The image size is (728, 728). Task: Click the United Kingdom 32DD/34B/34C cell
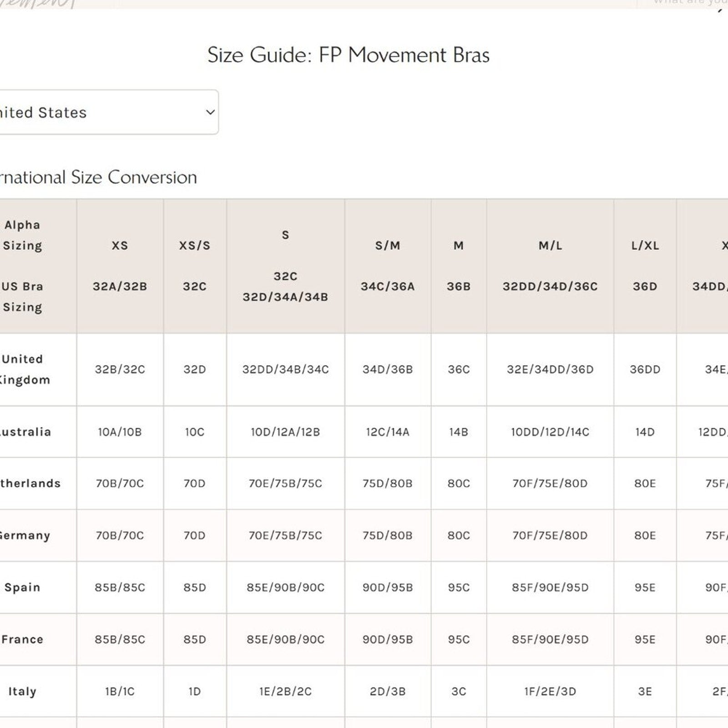pos(285,369)
